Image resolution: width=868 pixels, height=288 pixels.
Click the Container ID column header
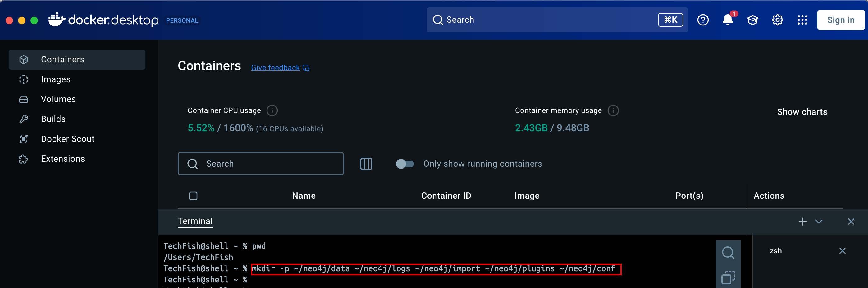[446, 196]
